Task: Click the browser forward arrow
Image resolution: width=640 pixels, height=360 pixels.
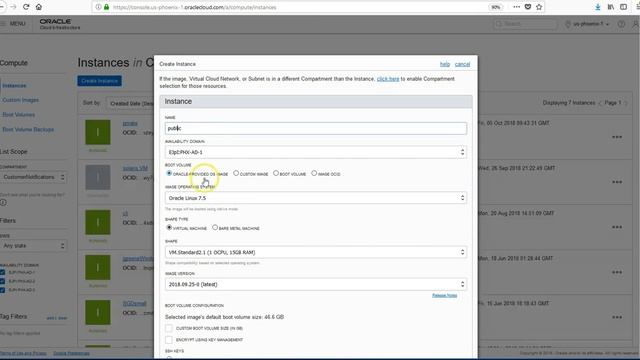Action: click(x=13, y=7)
